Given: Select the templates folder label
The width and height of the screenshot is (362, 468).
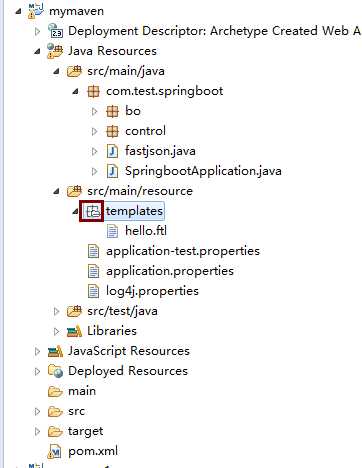Looking at the screenshot, I should (134, 211).
